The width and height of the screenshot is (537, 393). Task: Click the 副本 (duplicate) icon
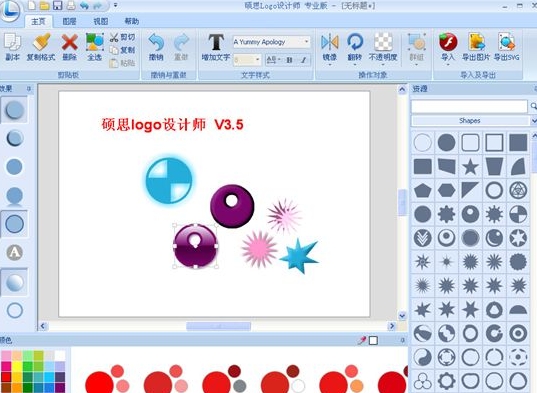click(12, 47)
